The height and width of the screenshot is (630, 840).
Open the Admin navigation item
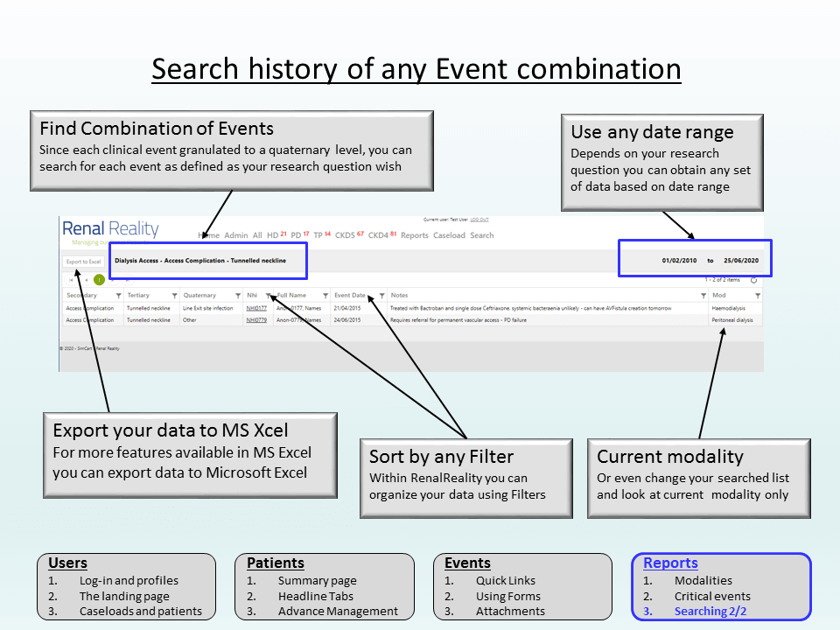pyautogui.click(x=236, y=235)
